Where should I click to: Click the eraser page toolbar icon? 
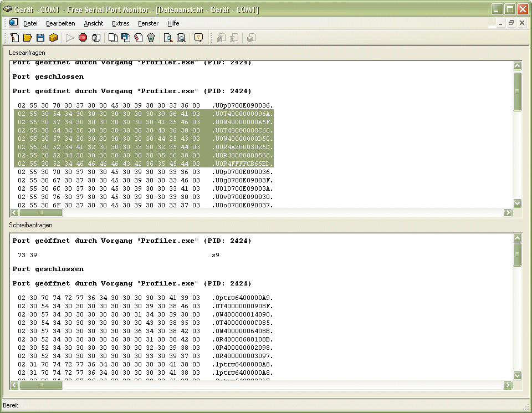click(139, 38)
